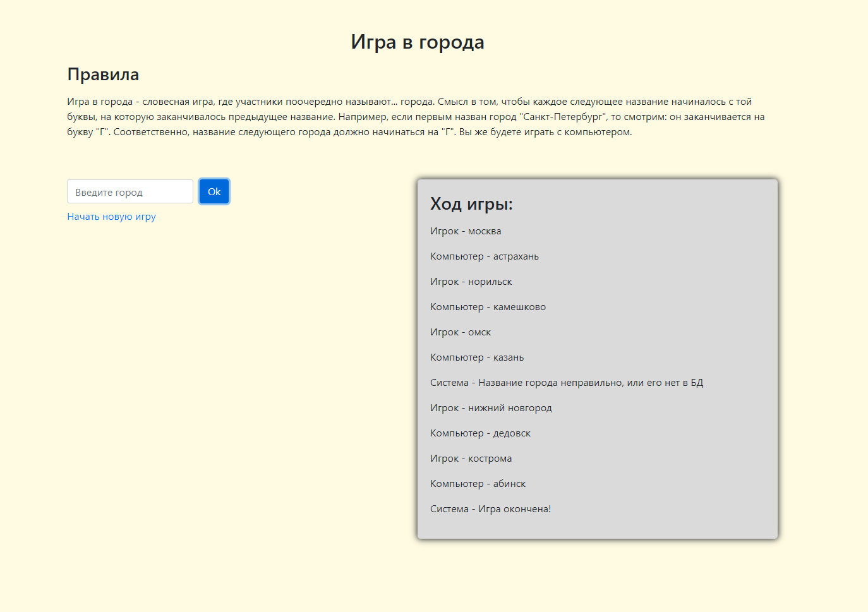Click the 'Игрок - норильск' move line
868x612 pixels.
pos(471,282)
